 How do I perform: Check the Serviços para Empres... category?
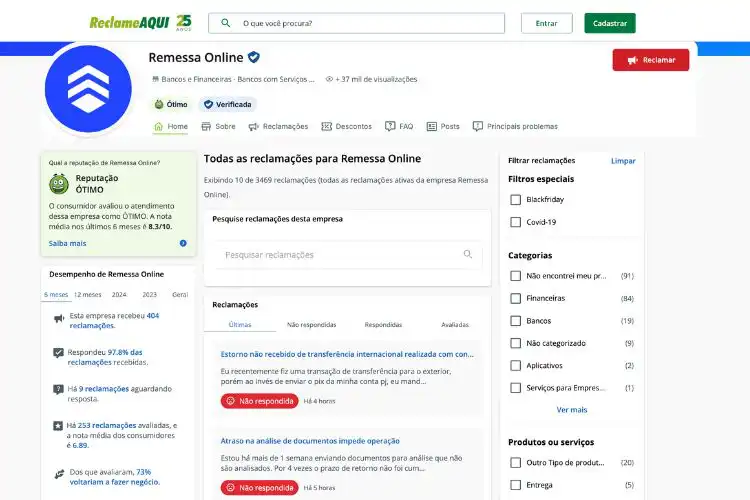[516, 388]
